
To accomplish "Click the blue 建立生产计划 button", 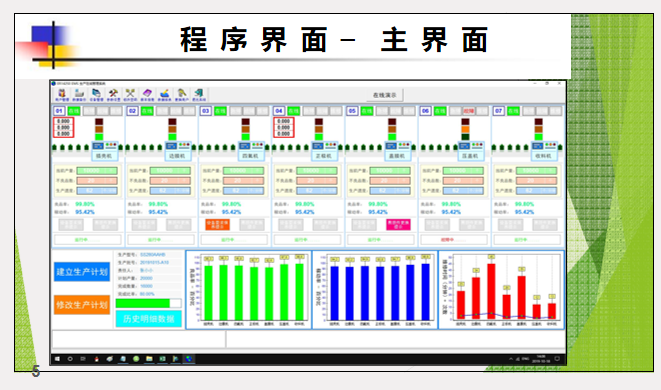I will point(82,272).
